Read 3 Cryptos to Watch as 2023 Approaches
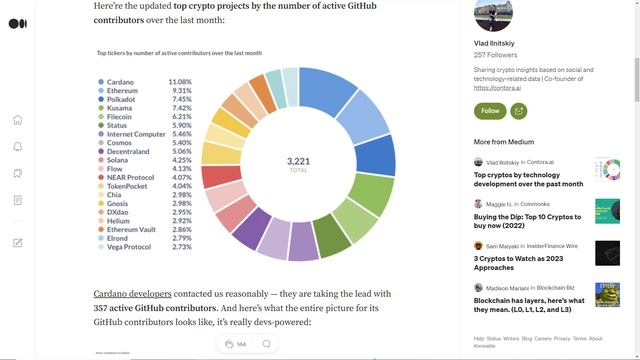 click(518, 263)
